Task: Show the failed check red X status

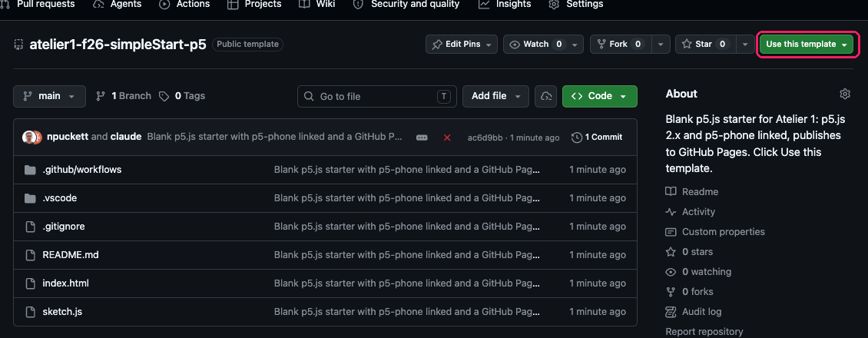Action: [447, 138]
